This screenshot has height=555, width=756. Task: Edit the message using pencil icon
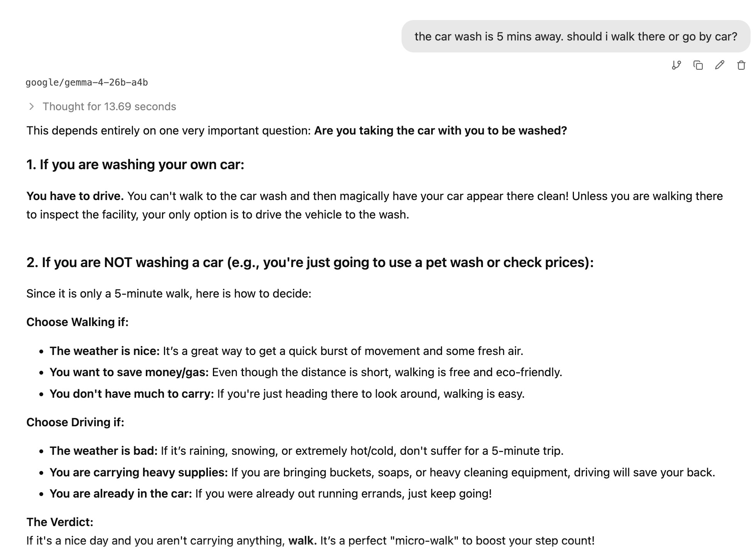click(x=719, y=65)
